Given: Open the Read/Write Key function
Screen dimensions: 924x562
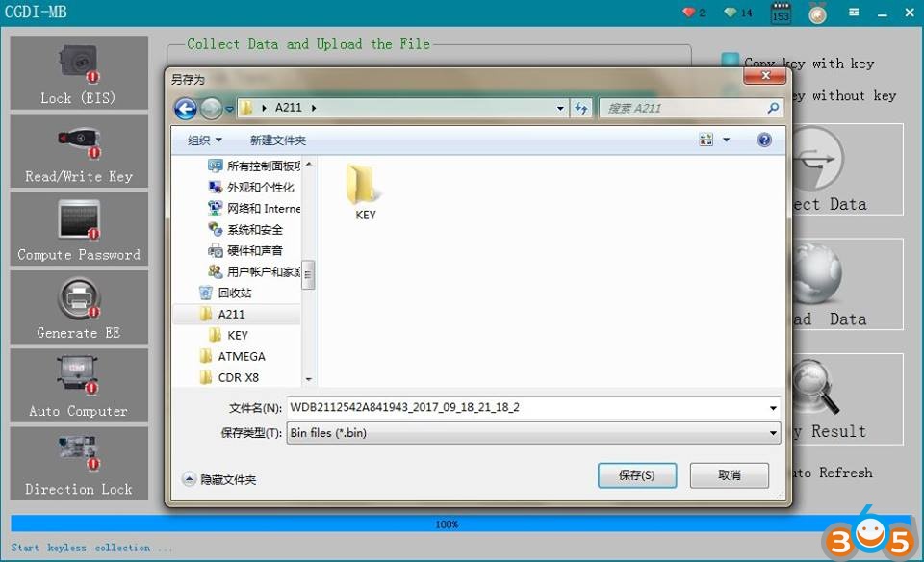Looking at the screenshot, I should 78,151.
